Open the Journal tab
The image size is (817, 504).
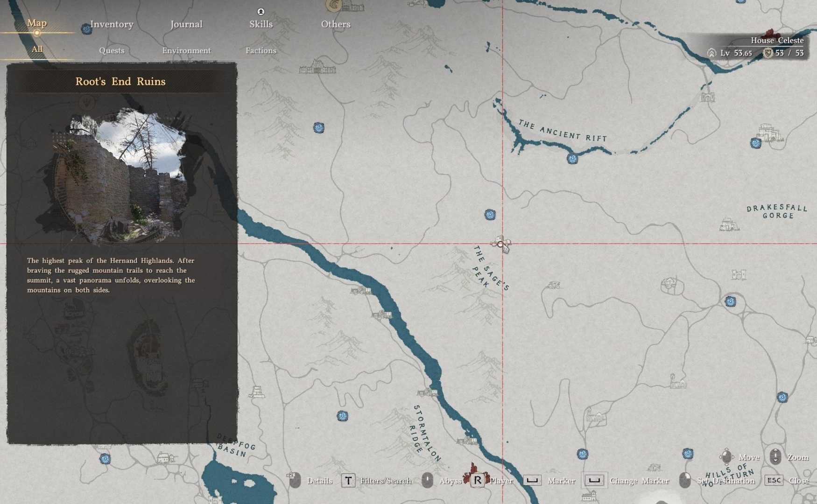pos(186,24)
